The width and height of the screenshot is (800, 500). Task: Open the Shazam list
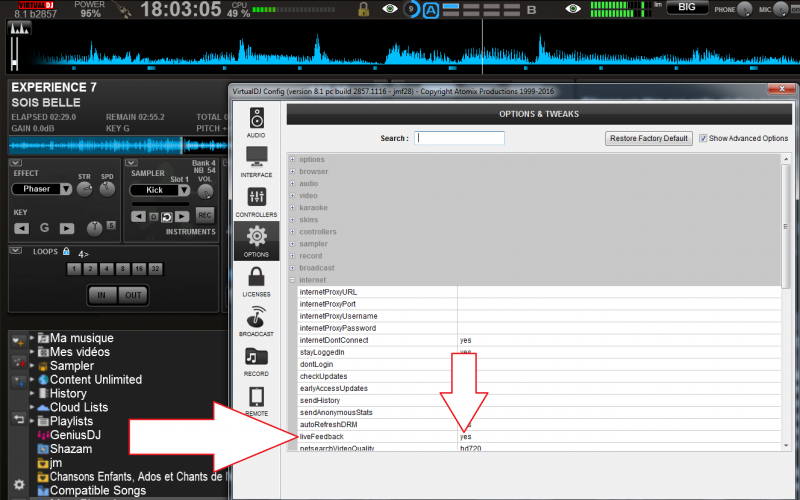(x=71, y=449)
